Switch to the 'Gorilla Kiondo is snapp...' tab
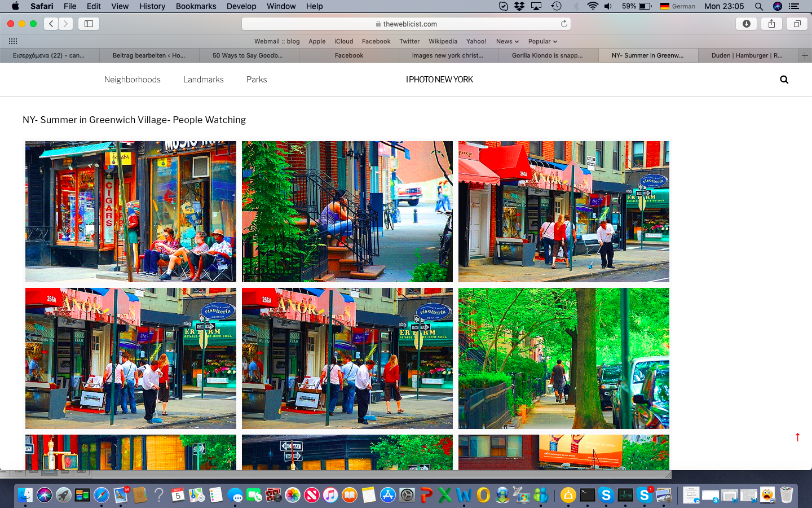Viewport: 812px width, 508px height. [549, 55]
